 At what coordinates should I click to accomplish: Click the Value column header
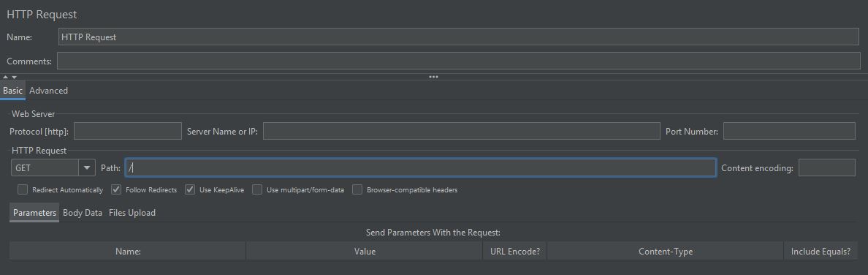(x=365, y=251)
